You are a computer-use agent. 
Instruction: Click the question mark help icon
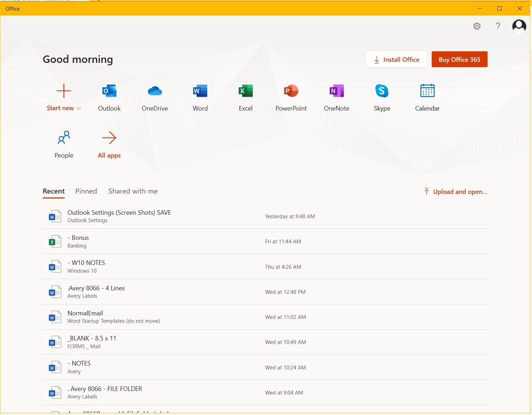coord(498,26)
